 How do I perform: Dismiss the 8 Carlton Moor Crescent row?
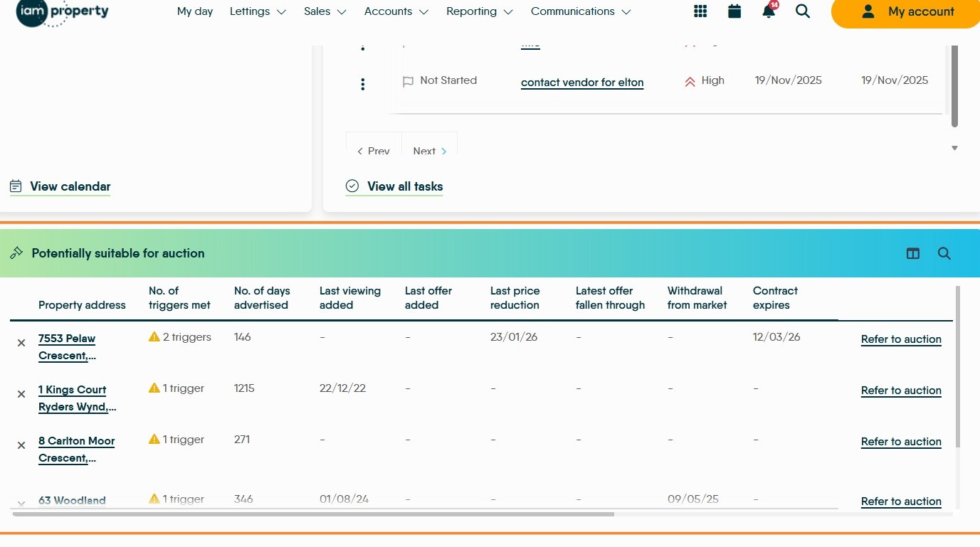(21, 445)
